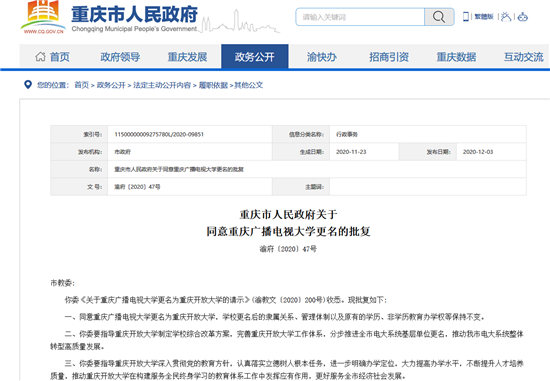Viewport: 550px width, 381px height.
Task: Click 渝府〔2020〕47号 below the heading
Action: pyautogui.click(x=288, y=249)
